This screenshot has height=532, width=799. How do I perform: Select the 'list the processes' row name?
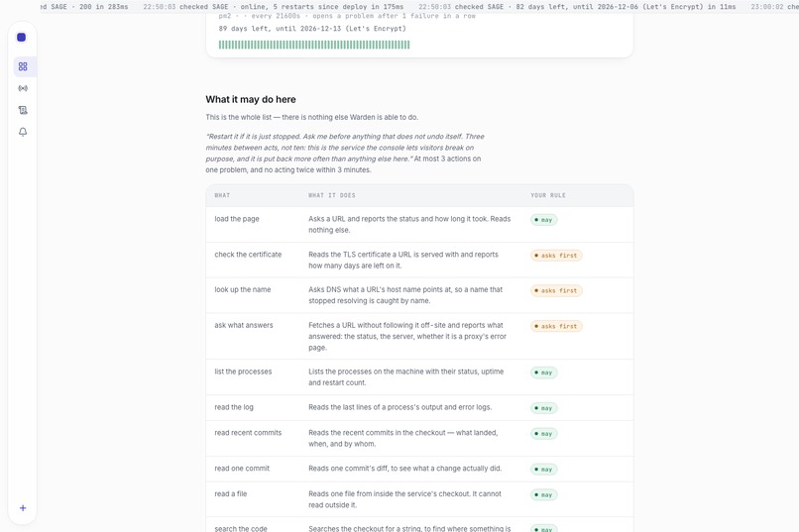coord(243,372)
